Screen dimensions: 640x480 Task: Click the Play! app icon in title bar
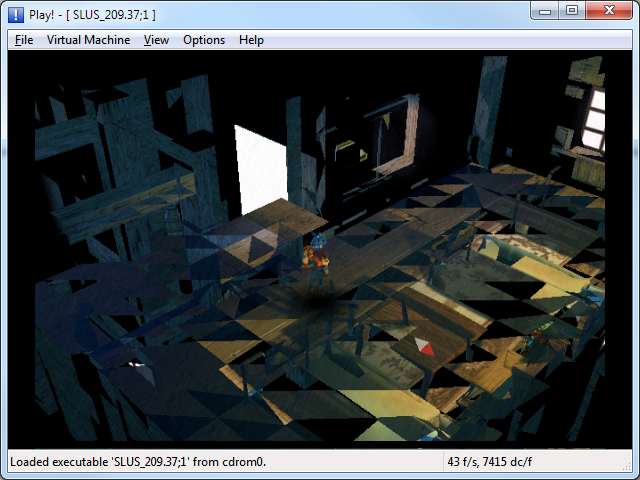(x=16, y=15)
